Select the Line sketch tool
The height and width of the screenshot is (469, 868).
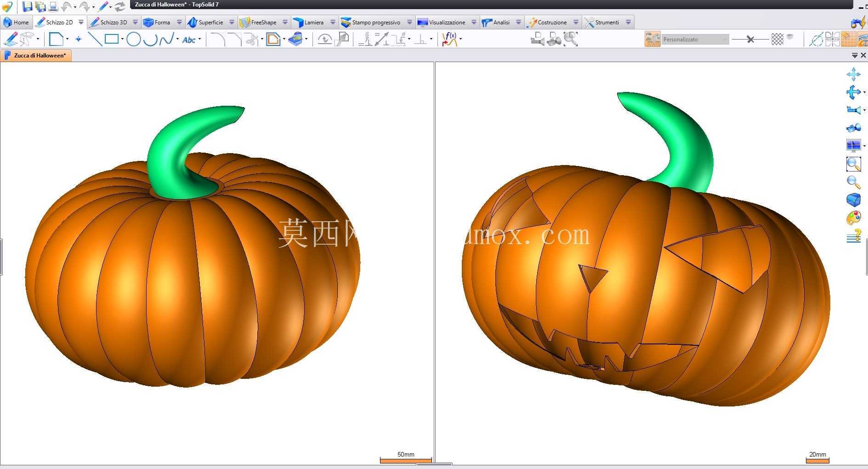click(95, 39)
